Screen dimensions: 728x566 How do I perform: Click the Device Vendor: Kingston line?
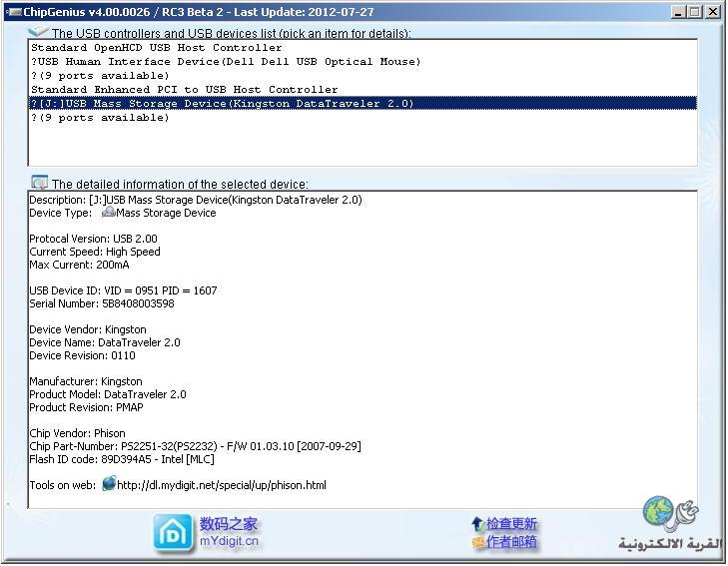click(x=88, y=329)
